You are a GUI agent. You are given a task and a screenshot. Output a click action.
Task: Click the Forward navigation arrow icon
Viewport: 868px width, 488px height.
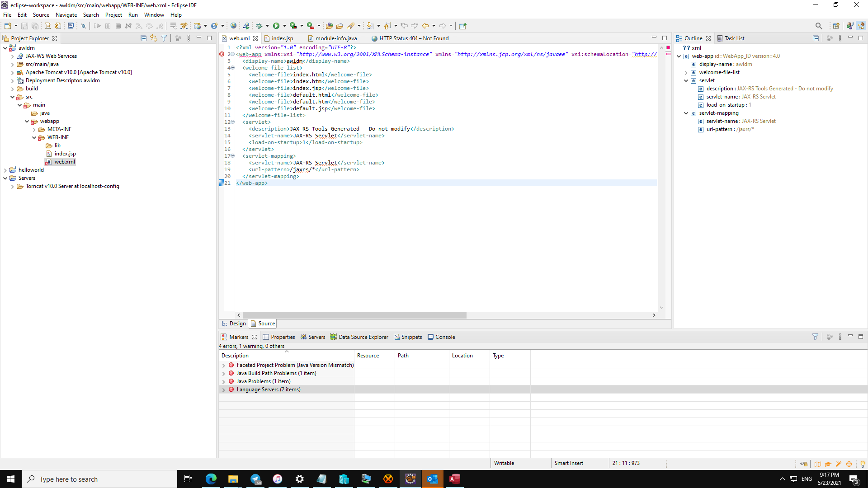443,26
